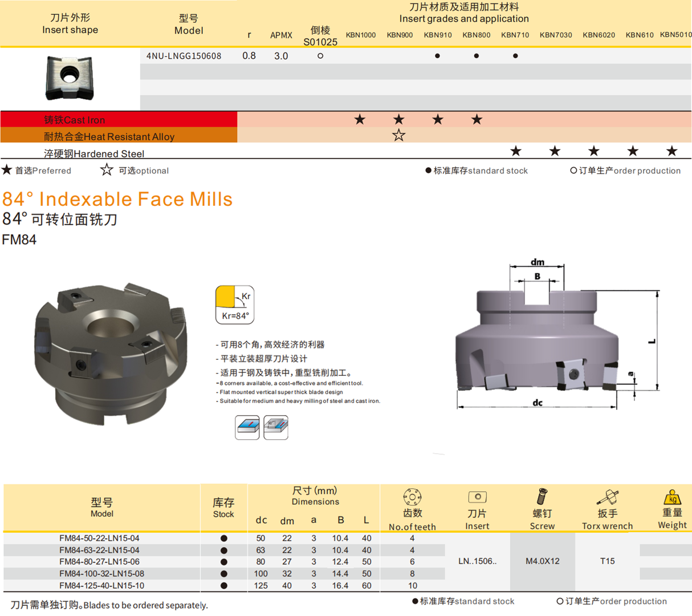Select the 90° shoulder milling application icon
The height and width of the screenshot is (616, 692).
(x=276, y=427)
